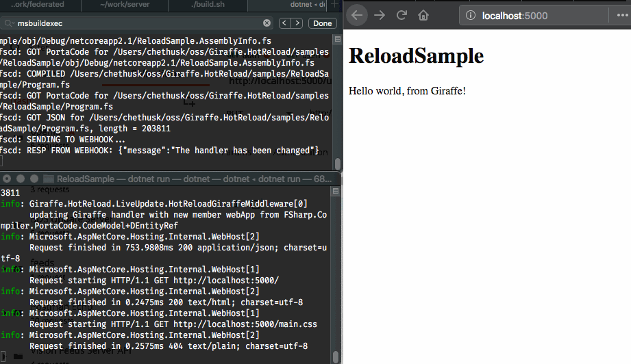Click the magnifier icon in terminal search
This screenshot has height=364, width=631.
point(9,23)
